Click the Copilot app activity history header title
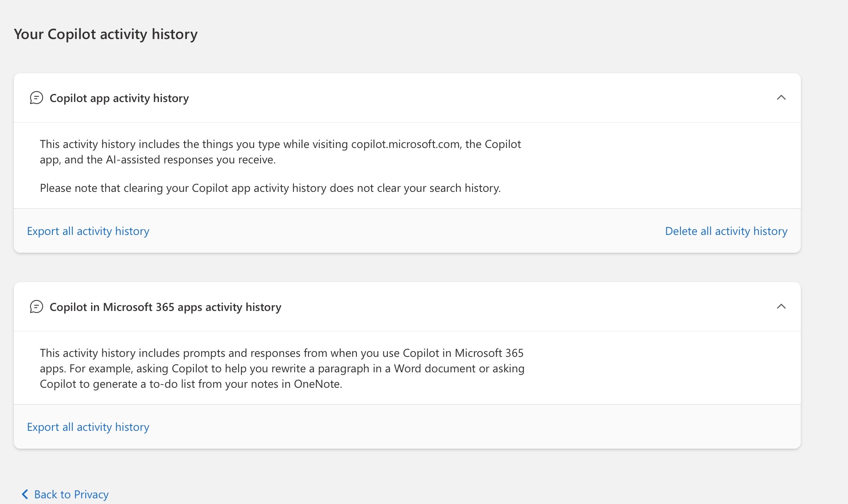 pyautogui.click(x=119, y=98)
